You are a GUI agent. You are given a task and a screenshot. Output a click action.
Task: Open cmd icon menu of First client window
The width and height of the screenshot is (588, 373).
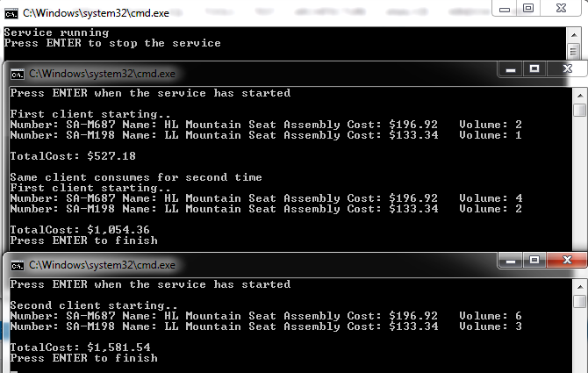pyautogui.click(x=18, y=73)
